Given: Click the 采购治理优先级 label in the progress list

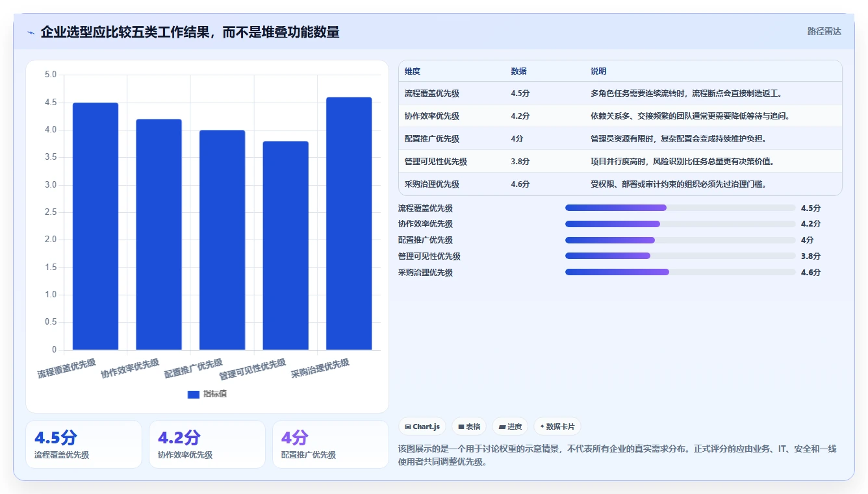Looking at the screenshot, I should (426, 273).
